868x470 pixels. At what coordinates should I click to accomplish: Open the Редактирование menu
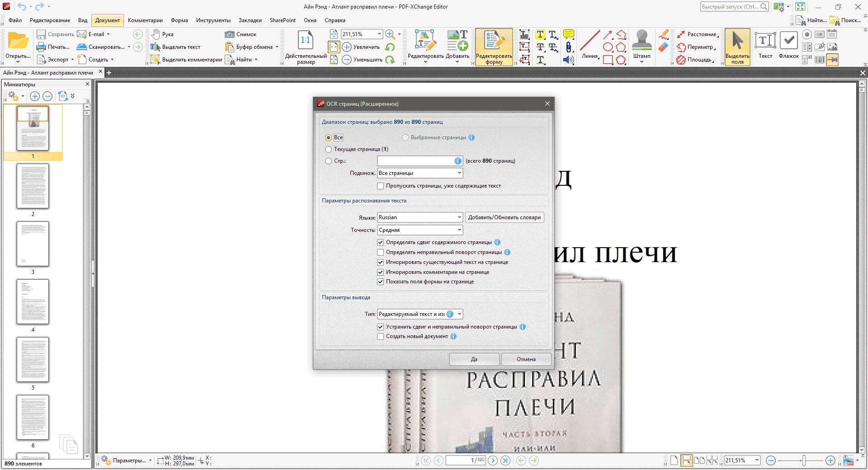pos(50,20)
